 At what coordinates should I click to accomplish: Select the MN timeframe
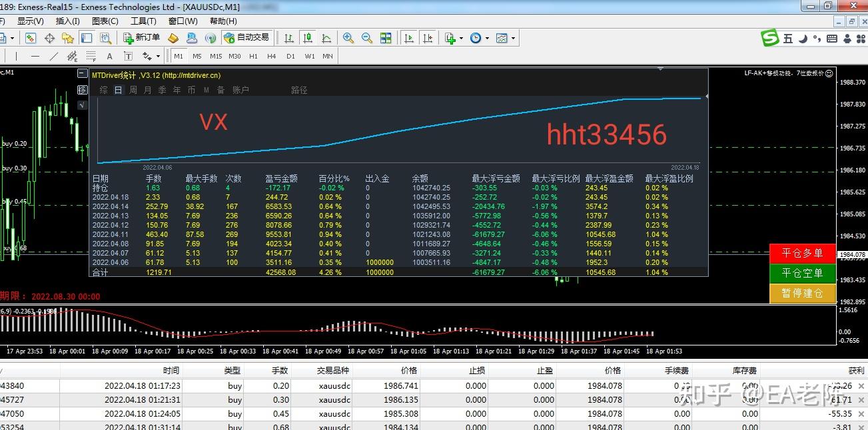pyautogui.click(x=328, y=57)
